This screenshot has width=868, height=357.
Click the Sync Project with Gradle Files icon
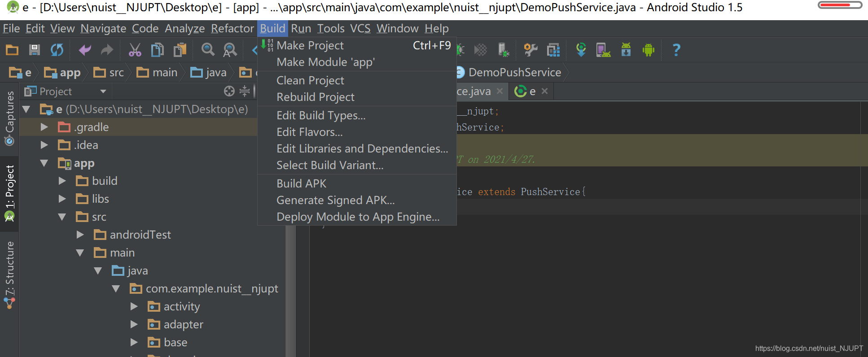pyautogui.click(x=581, y=50)
